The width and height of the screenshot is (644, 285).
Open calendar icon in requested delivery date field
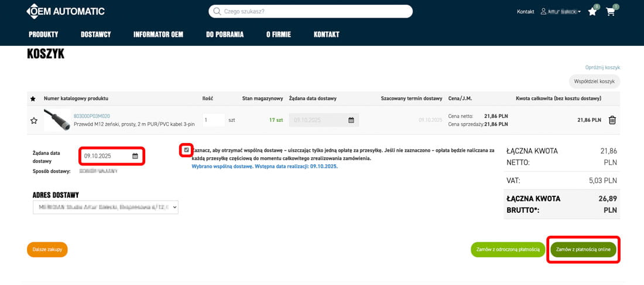(135, 156)
